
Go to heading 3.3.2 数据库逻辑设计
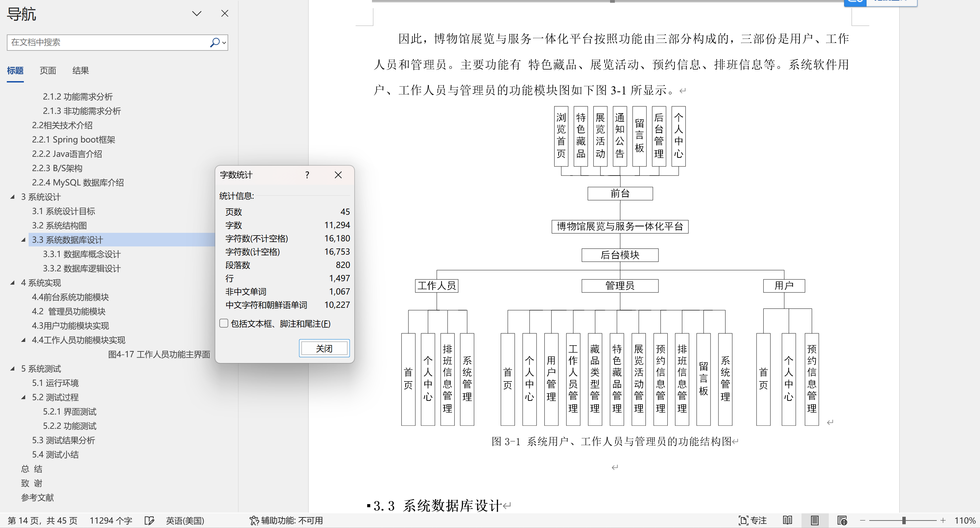point(82,269)
